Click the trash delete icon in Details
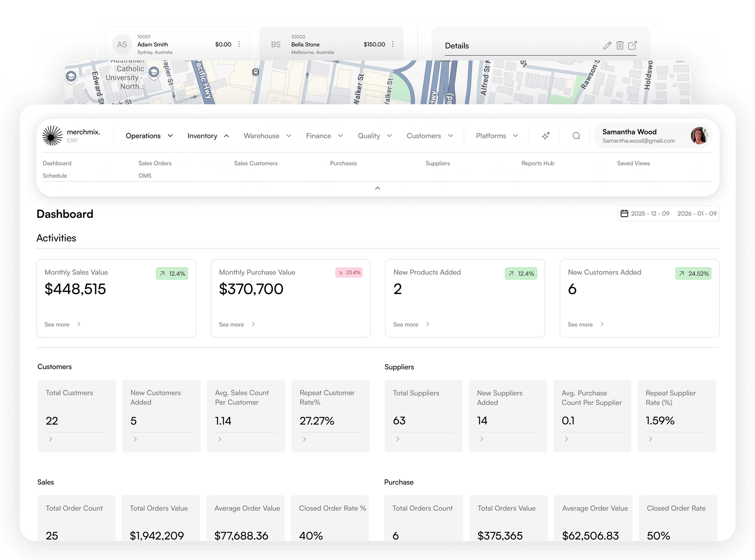 pyautogui.click(x=620, y=46)
